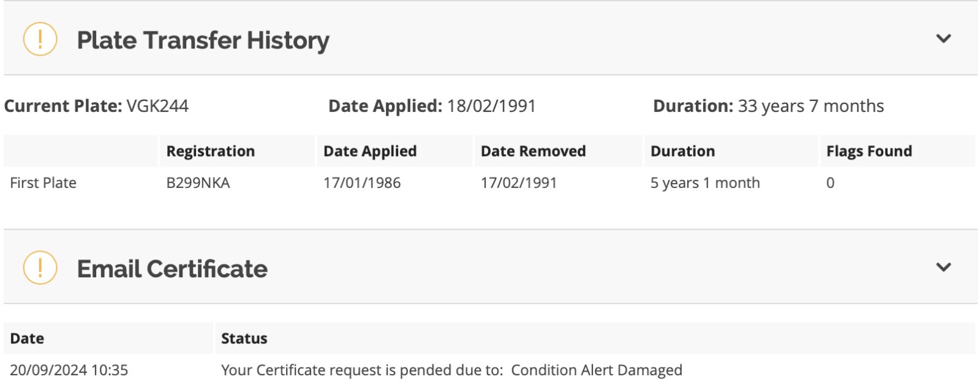Viewport: 980px width, 388px height.
Task: Click the Date Applied column header
Action: (x=370, y=151)
